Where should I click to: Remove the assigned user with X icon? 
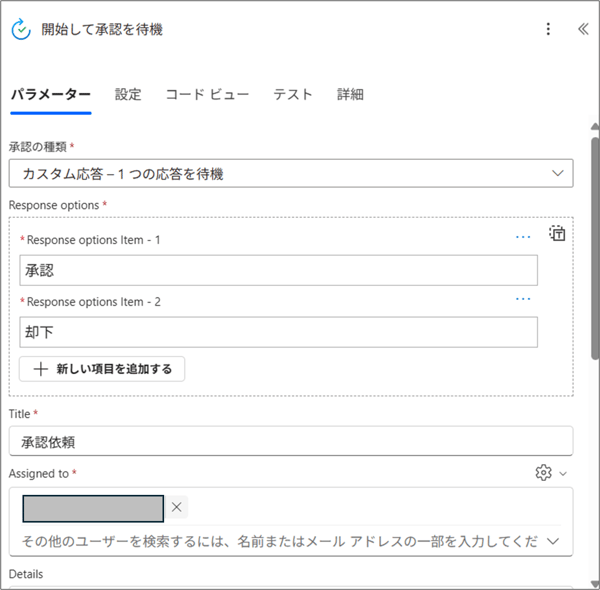coord(177,508)
